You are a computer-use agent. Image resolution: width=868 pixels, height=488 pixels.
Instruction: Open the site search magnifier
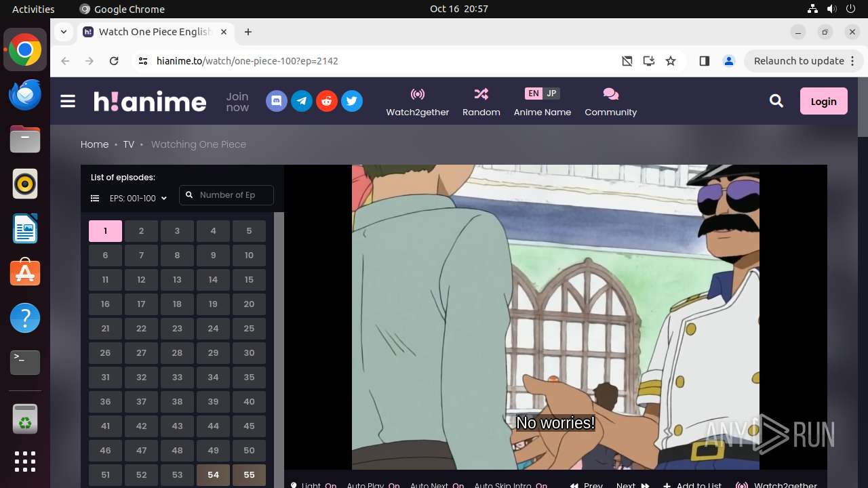point(776,101)
